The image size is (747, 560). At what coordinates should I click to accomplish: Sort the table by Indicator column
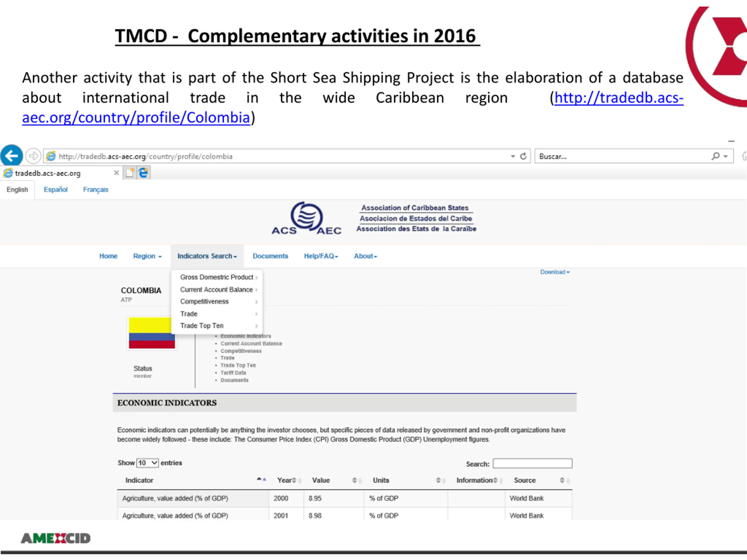(193, 480)
